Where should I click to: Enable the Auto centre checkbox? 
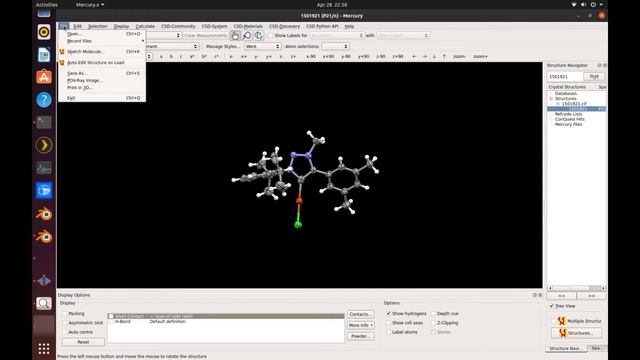64,332
